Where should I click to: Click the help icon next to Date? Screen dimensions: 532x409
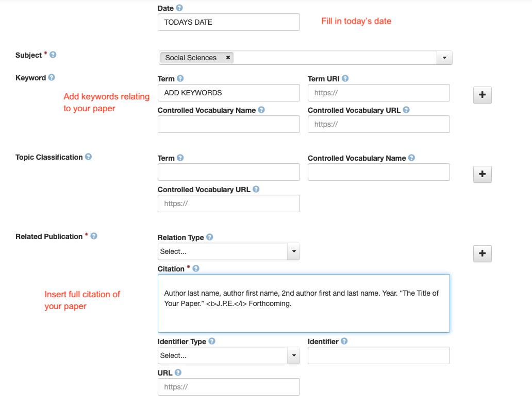[x=179, y=8]
